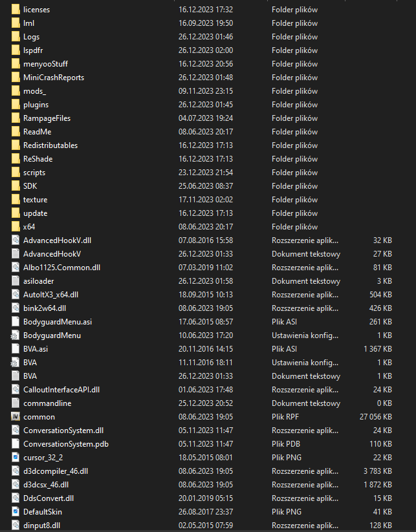Click the date 11.11.2016 18:11

pos(206,363)
